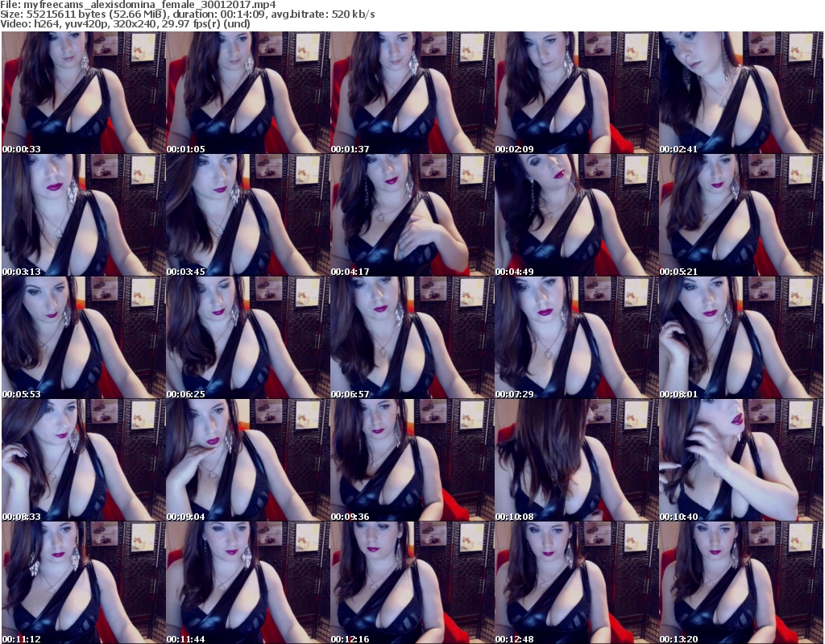Open the frame stamped 00:03:13
This screenshot has width=825, height=644.
(84, 215)
